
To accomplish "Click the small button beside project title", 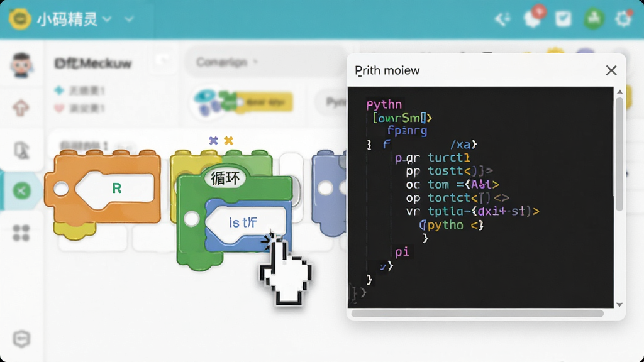I will point(164,61).
